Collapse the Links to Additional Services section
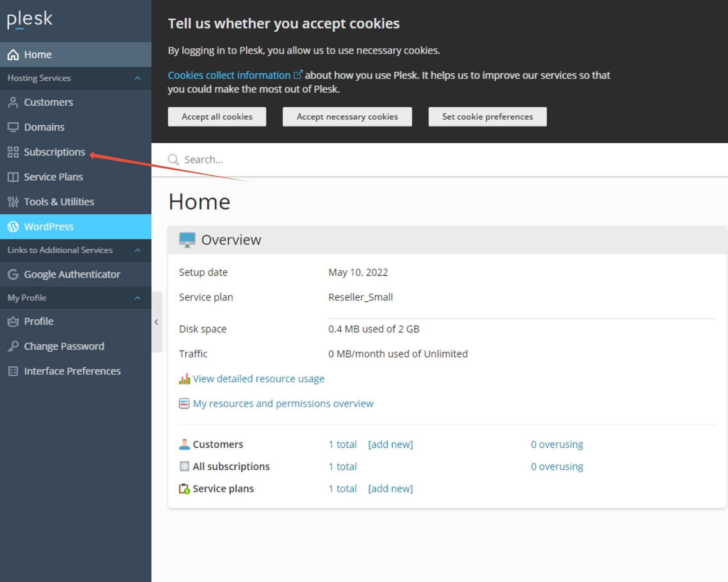728x582 pixels. click(x=138, y=250)
